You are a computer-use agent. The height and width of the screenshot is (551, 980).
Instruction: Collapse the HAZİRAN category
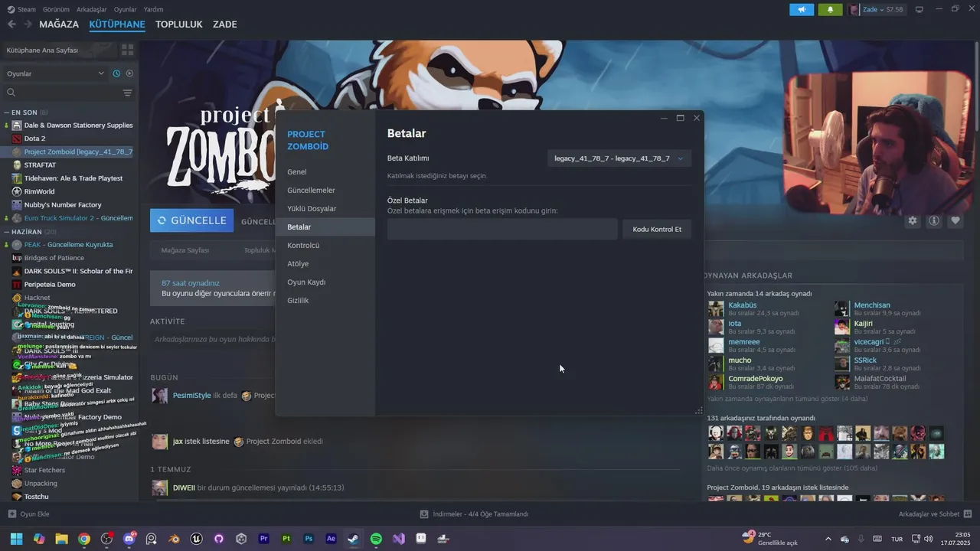point(29,232)
